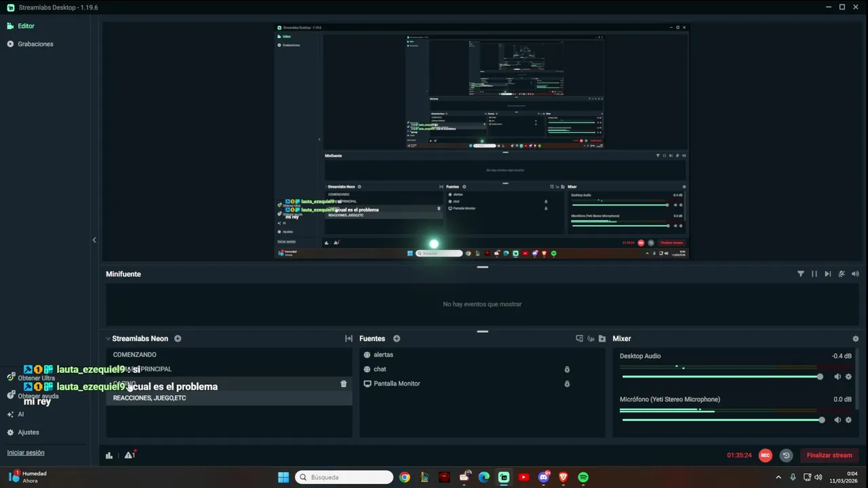This screenshot has width=868, height=488.
Task: Toggle recording with REC button
Action: [x=765, y=455]
